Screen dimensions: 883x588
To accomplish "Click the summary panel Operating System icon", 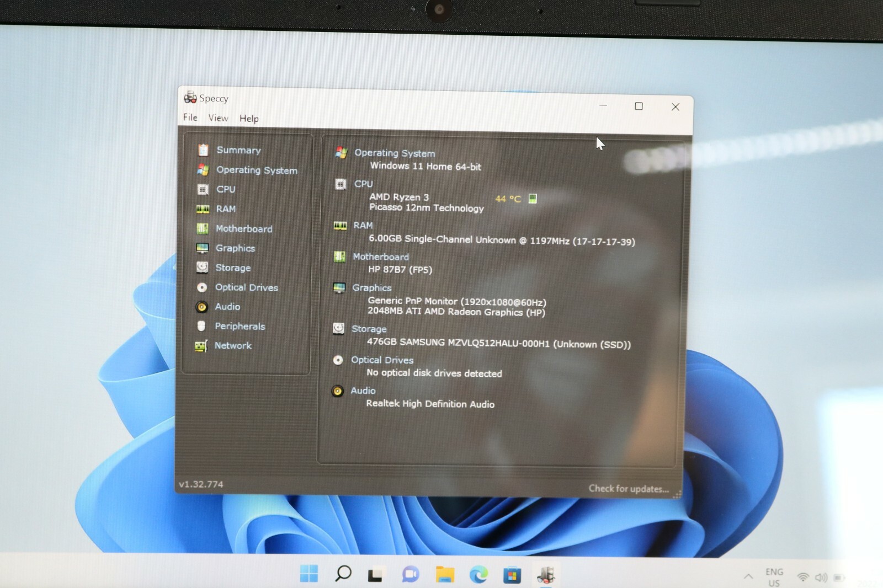I will 341,153.
